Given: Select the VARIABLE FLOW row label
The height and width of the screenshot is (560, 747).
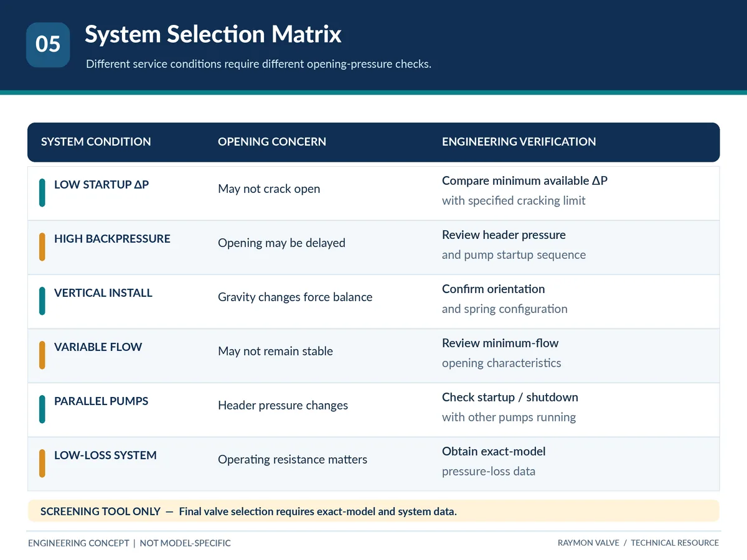Looking at the screenshot, I should click(x=98, y=347).
